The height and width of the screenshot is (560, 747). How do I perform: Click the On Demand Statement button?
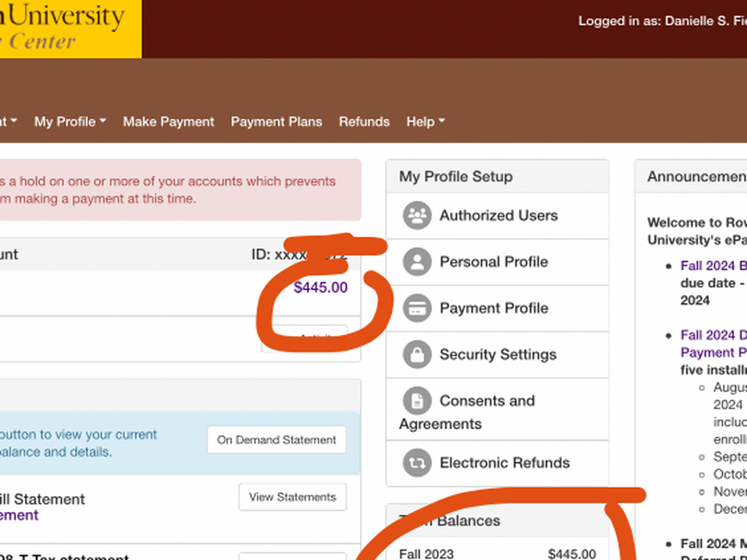coord(276,440)
